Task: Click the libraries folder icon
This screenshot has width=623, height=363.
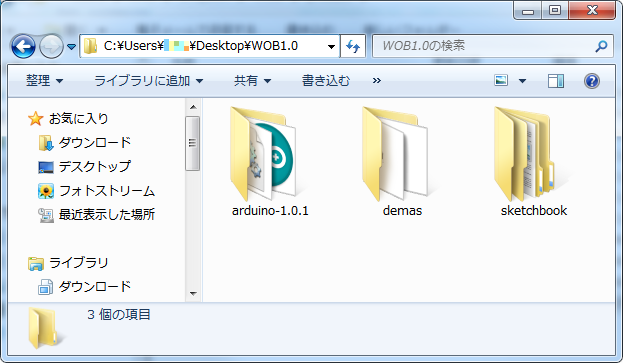Action: coord(36,263)
